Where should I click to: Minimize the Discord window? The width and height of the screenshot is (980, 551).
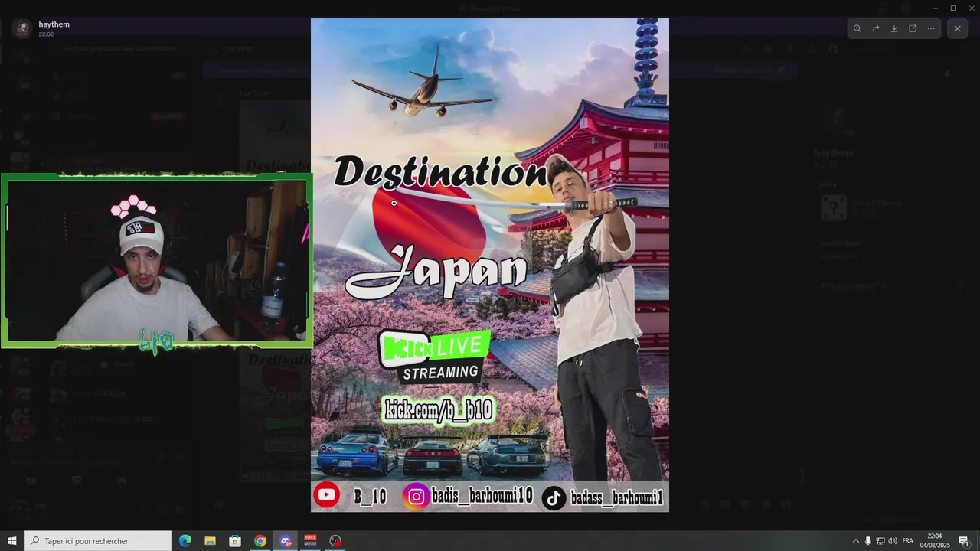click(935, 8)
